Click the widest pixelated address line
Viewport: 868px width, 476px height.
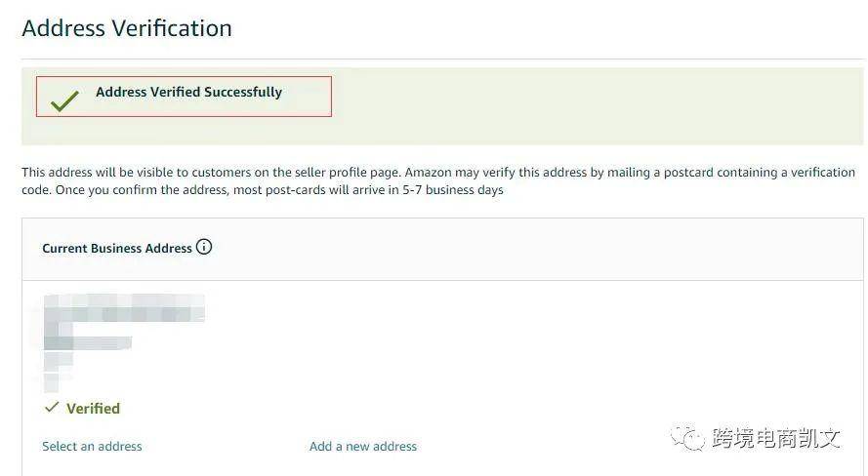coord(127,314)
